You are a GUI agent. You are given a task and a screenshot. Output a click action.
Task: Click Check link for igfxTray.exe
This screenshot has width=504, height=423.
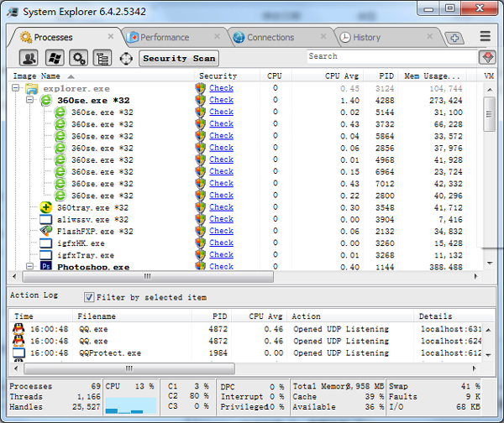pyautogui.click(x=221, y=254)
